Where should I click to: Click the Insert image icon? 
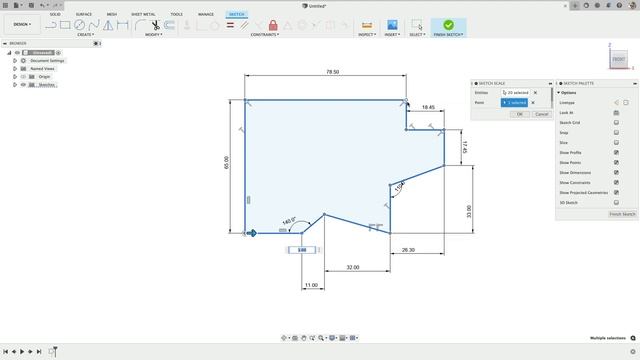point(392,25)
